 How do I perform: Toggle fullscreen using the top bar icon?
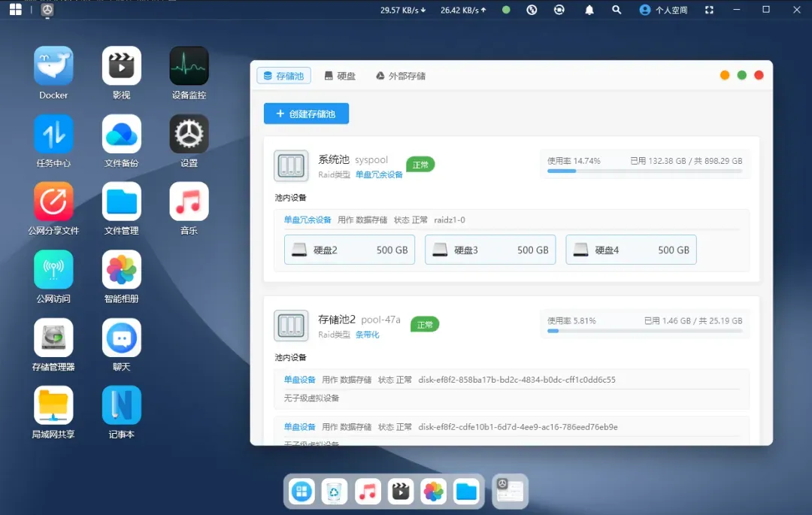point(709,10)
